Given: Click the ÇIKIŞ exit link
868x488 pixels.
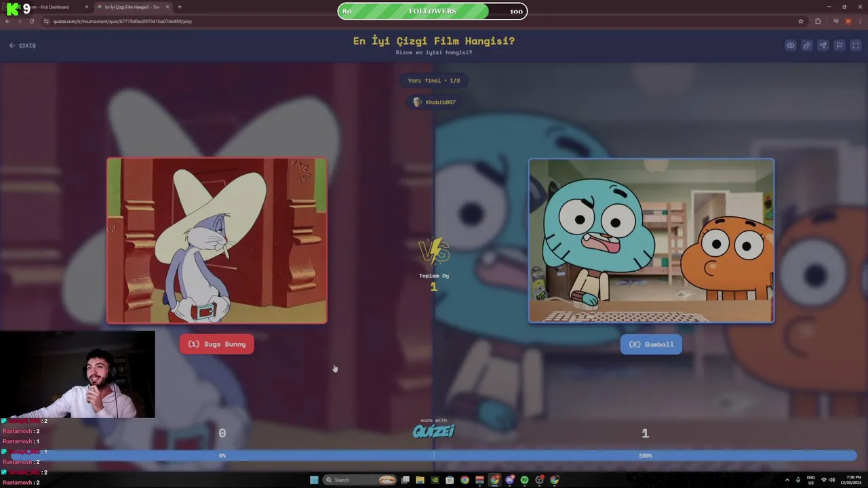Looking at the screenshot, I should pos(22,45).
